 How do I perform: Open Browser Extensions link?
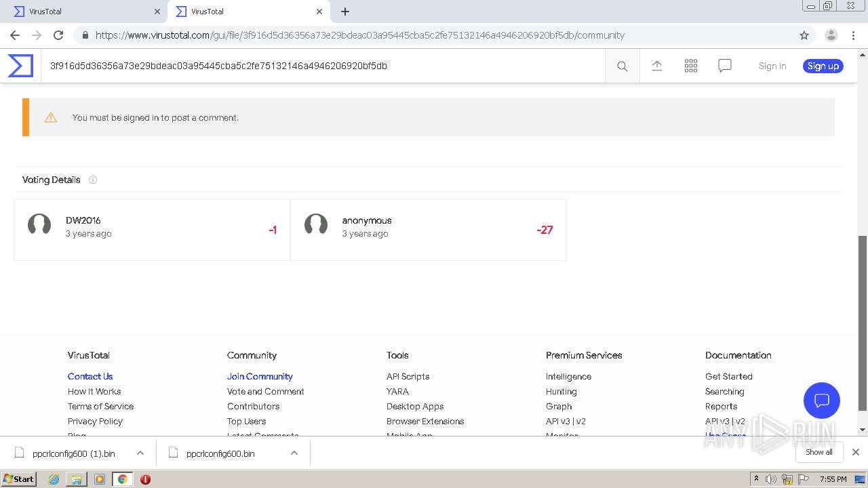(425, 421)
